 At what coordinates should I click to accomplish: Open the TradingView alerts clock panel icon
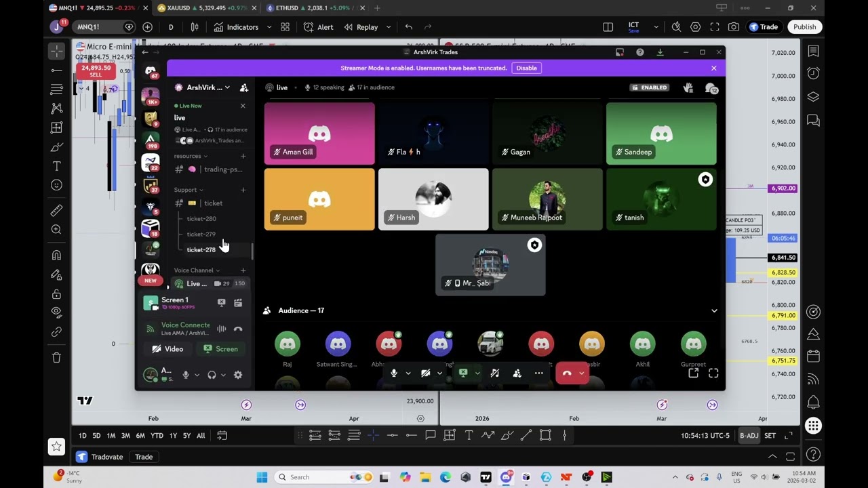pos(813,73)
